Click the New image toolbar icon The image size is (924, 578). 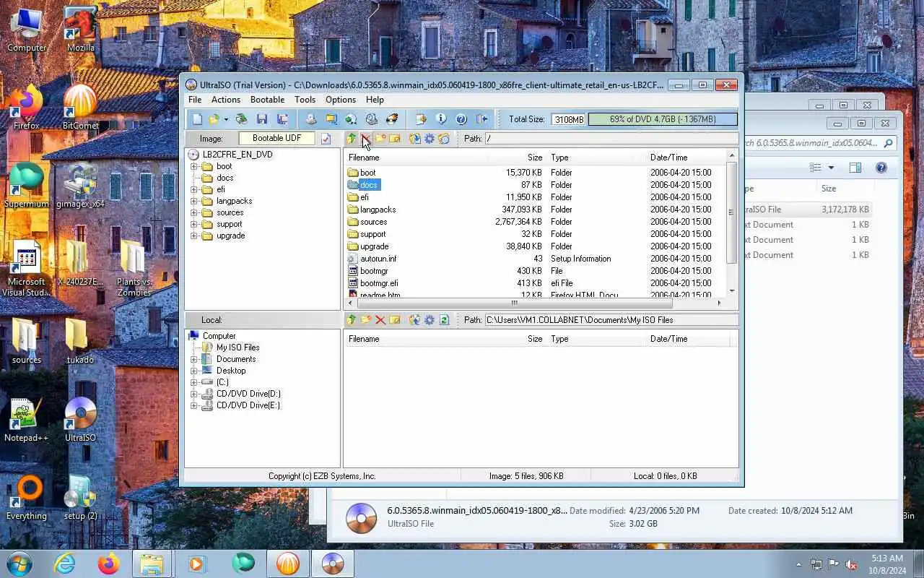tap(197, 119)
